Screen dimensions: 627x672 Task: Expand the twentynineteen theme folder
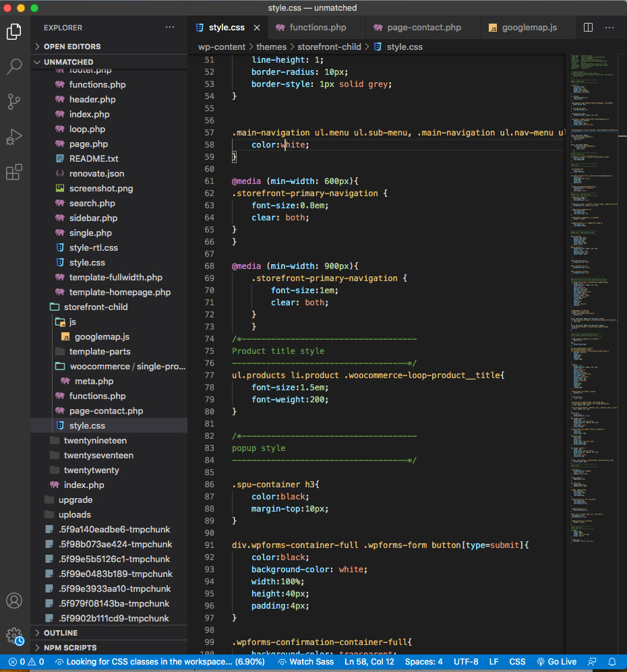point(109,441)
